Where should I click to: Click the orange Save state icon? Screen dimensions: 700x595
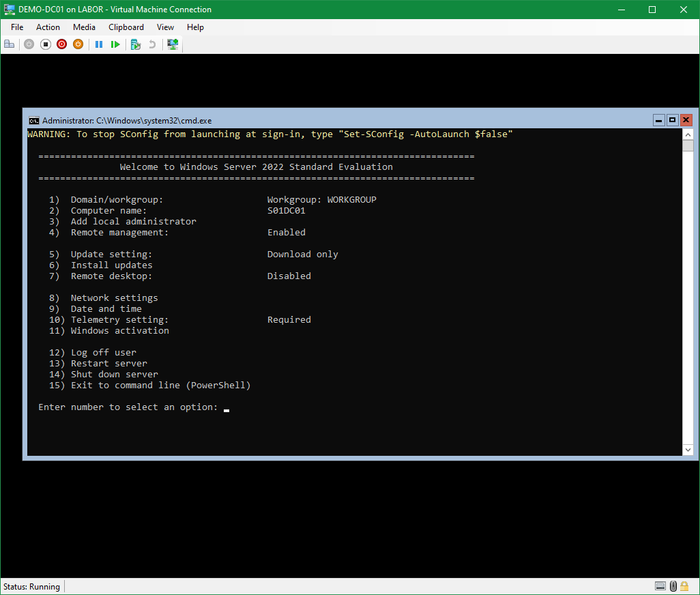pyautogui.click(x=78, y=44)
